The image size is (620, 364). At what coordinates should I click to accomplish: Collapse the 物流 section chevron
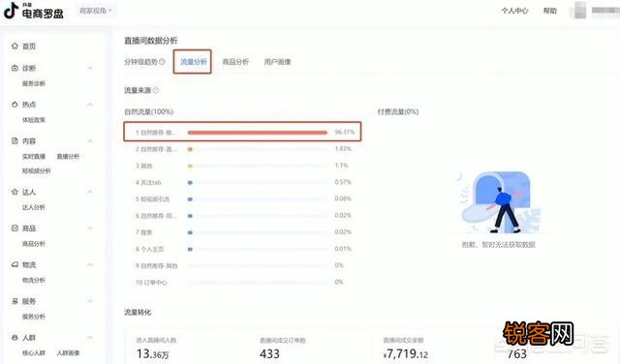coord(90,264)
